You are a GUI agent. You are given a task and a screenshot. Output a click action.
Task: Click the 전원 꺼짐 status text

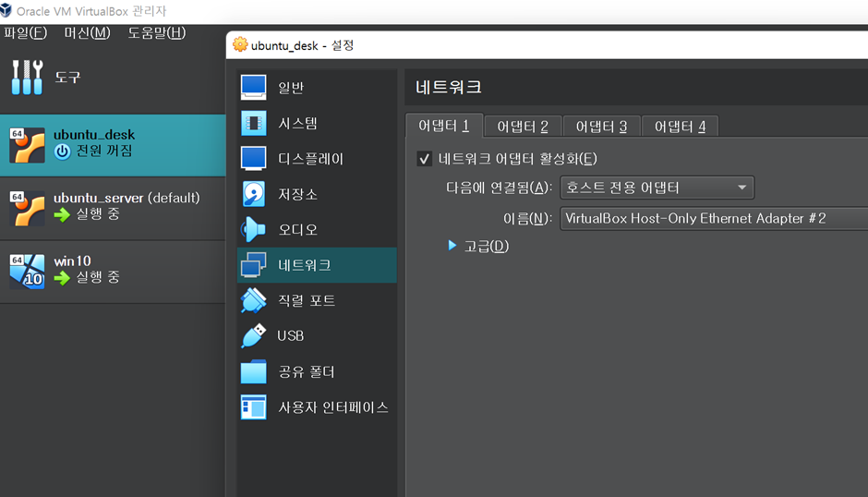pyautogui.click(x=104, y=151)
